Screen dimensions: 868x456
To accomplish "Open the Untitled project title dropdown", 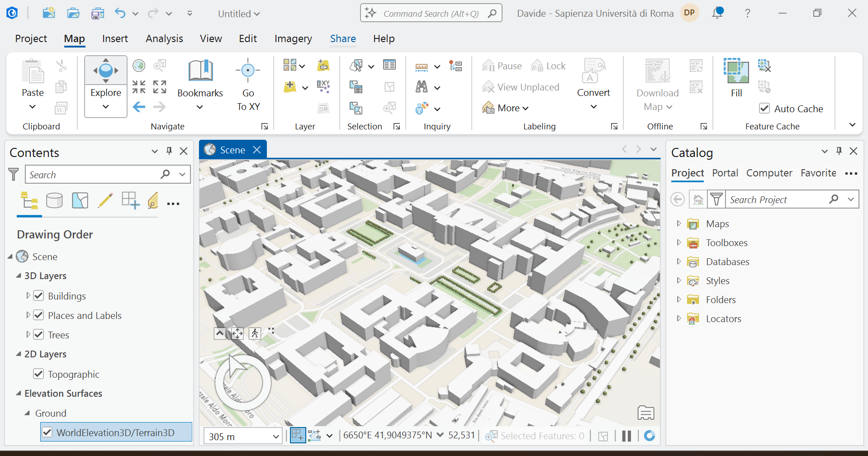I will click(x=239, y=14).
